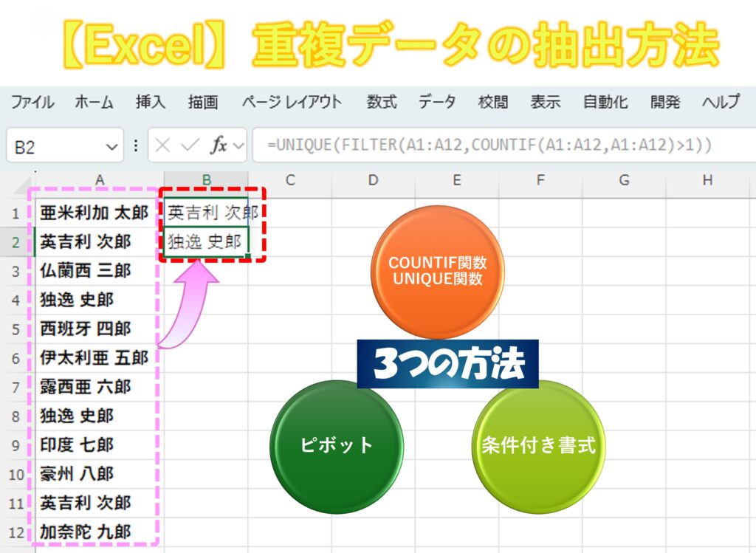The height and width of the screenshot is (553, 756).
Task: Open the ヘルプ tab
Action: click(x=721, y=102)
